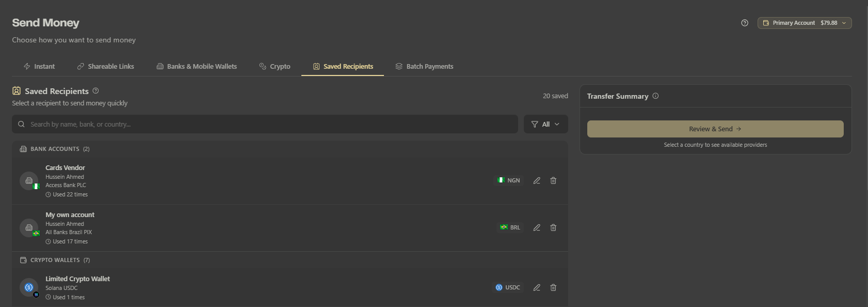
Task: Click the Used 1 times label
Action: (x=65, y=297)
